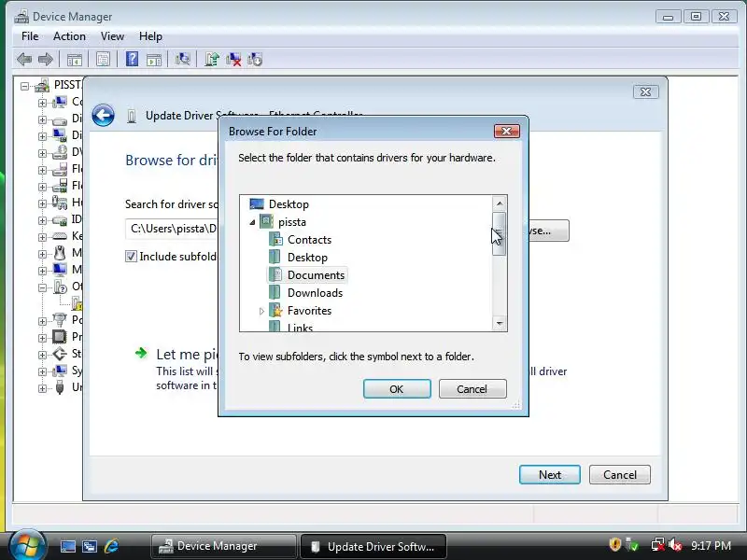Image resolution: width=747 pixels, height=560 pixels.
Task: Click the folder tree scroll up arrow
Action: [499, 203]
